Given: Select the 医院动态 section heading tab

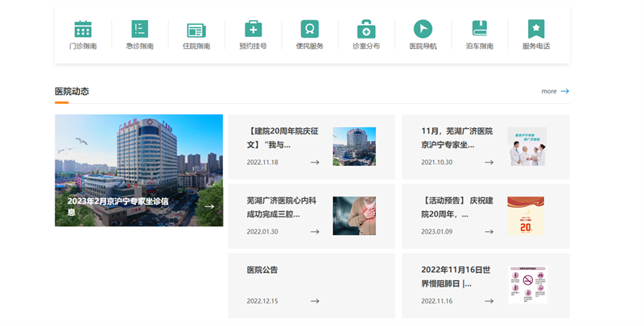Looking at the screenshot, I should [72, 91].
